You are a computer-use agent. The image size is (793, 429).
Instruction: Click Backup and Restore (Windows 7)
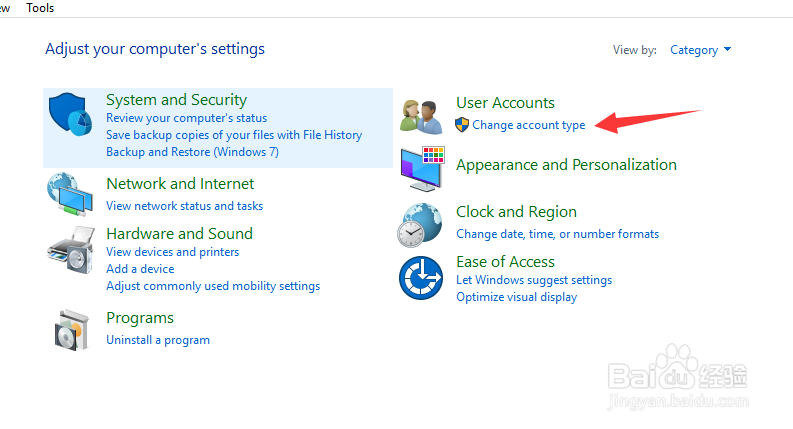[x=192, y=152]
